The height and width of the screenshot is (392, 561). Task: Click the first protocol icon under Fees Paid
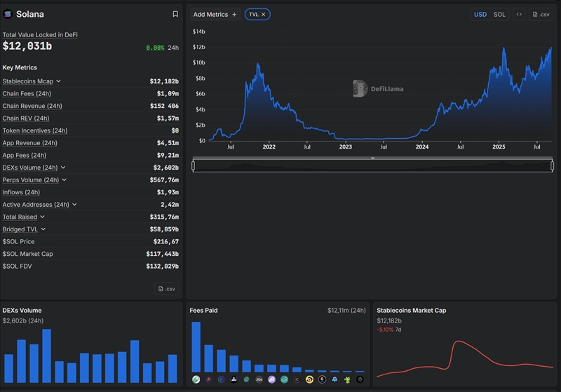[196, 379]
